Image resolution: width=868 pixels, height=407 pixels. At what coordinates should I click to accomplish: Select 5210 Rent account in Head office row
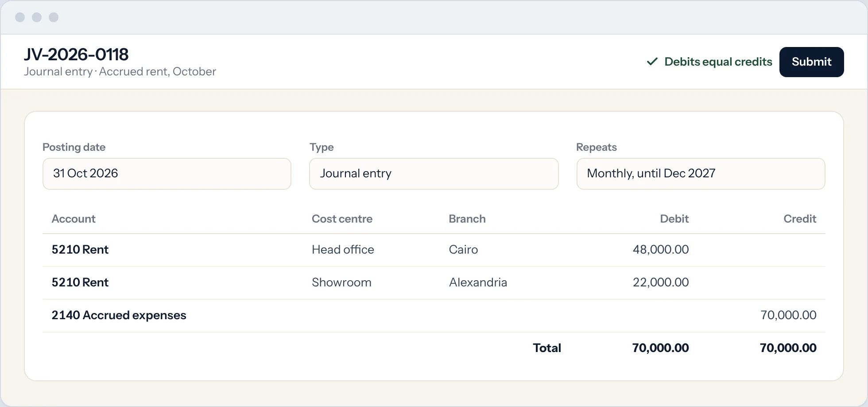(80, 250)
